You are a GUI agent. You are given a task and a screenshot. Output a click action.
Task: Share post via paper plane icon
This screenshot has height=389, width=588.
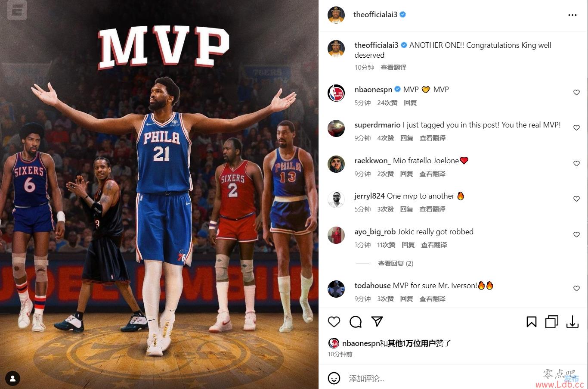point(377,321)
